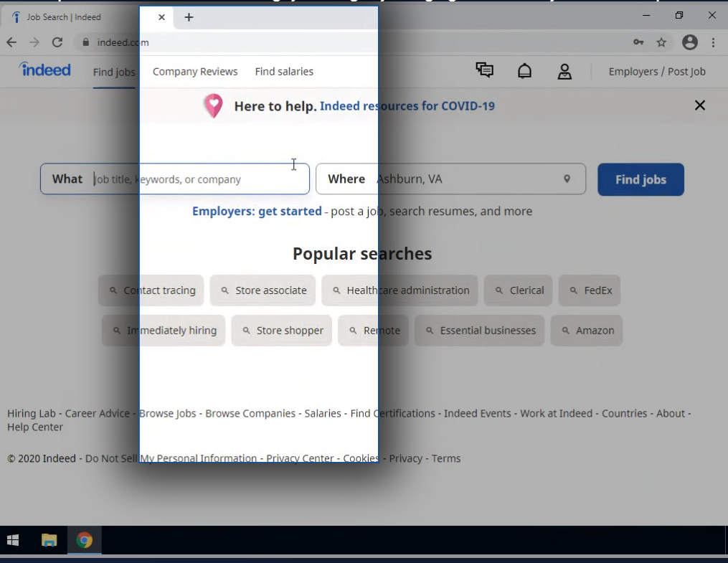Open the Find salaries tab
This screenshot has width=728, height=563.
[x=284, y=72]
